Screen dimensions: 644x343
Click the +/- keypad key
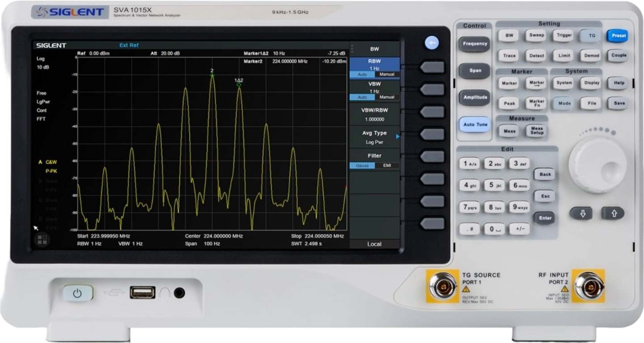pyautogui.click(x=519, y=229)
